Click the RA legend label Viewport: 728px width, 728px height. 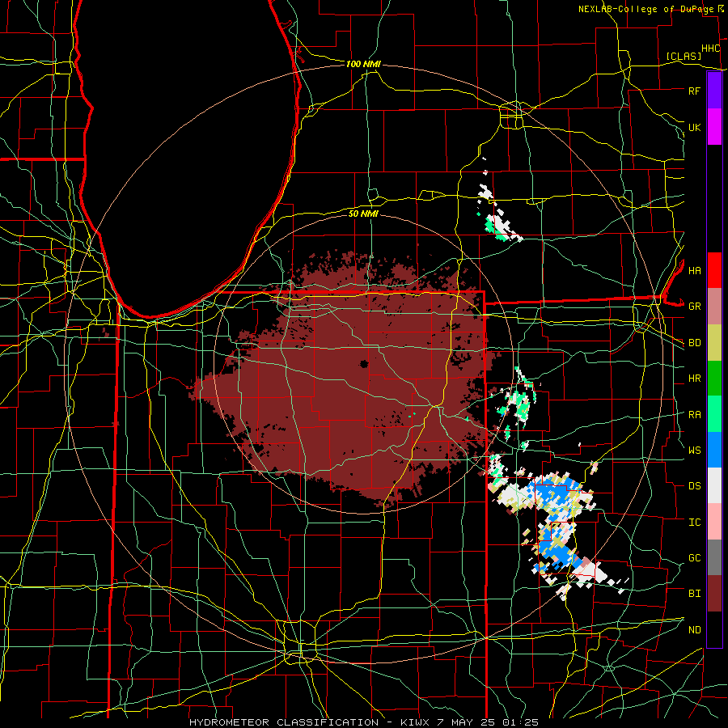pos(694,414)
